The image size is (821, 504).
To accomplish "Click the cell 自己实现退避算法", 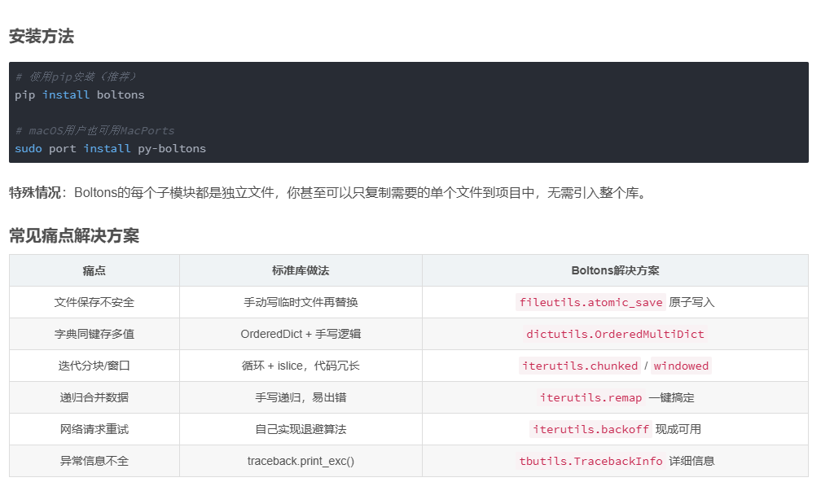I will tap(301, 429).
